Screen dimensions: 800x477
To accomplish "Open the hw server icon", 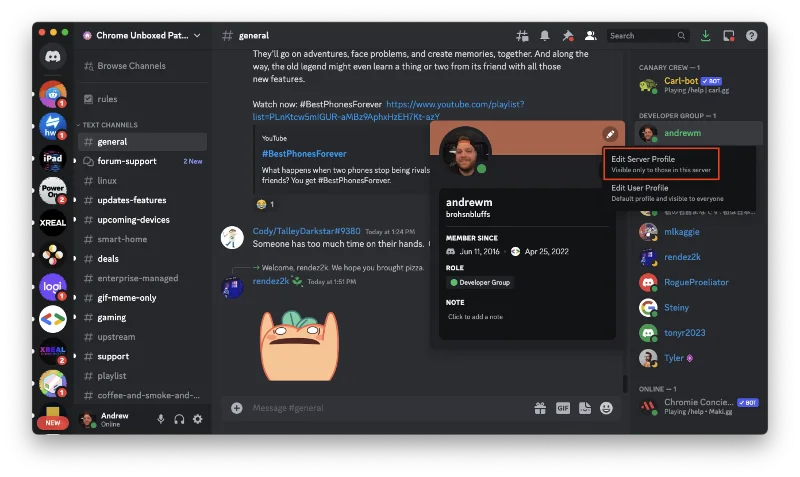I will (53, 127).
